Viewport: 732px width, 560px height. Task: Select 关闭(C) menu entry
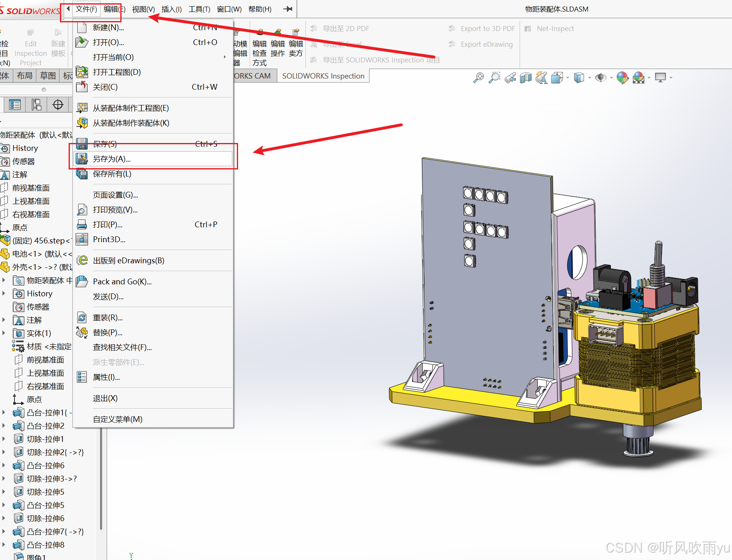[x=153, y=87]
